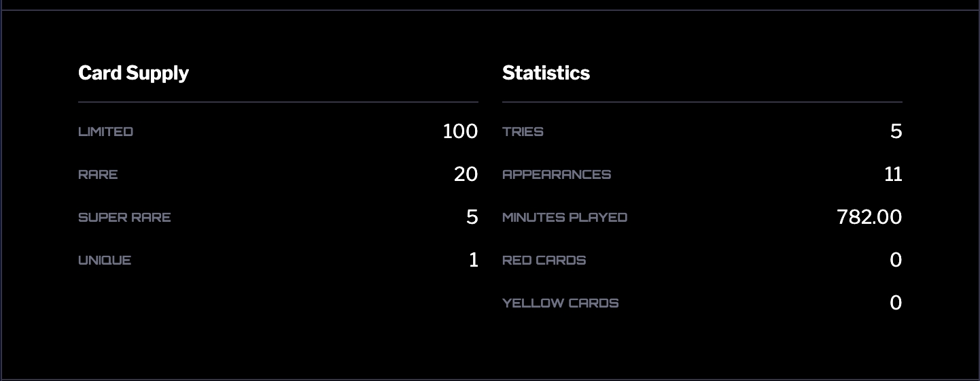This screenshot has height=381, width=980.
Task: Select the RED CARDS label
Action: (544, 260)
